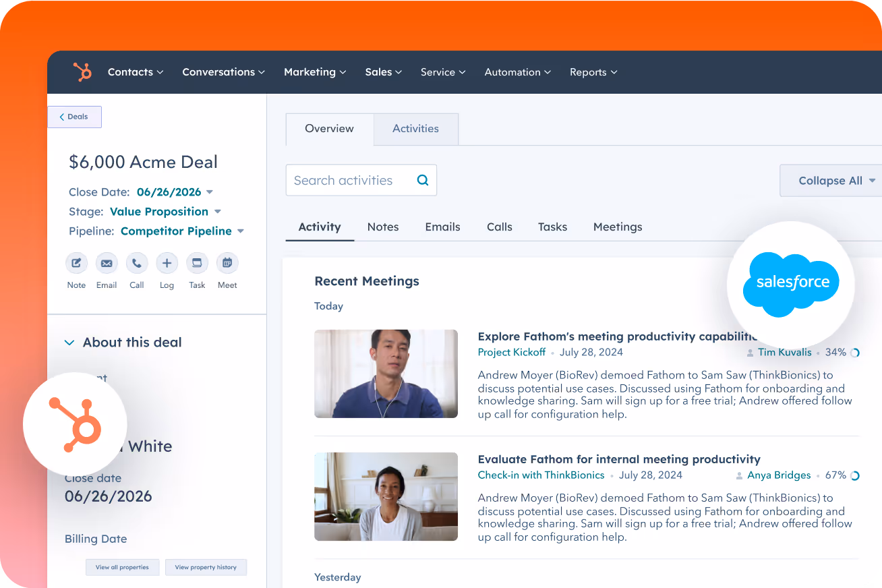882x588 pixels.
Task: Select the Notes sub-tab
Action: tap(383, 227)
